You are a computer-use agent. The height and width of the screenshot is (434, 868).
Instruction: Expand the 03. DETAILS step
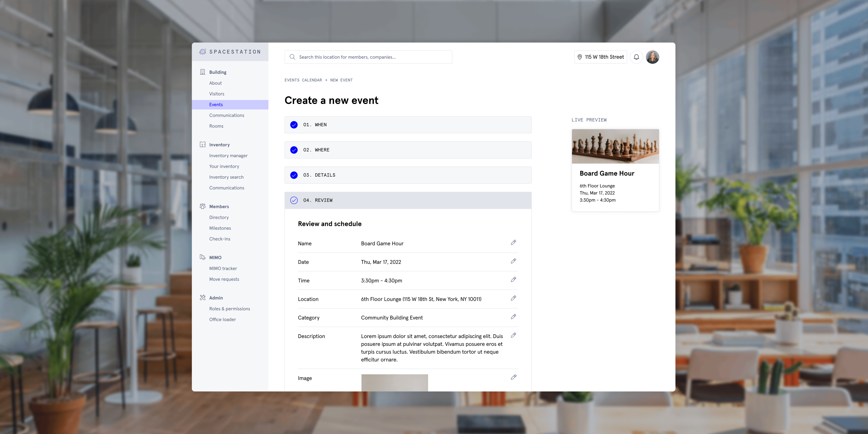[x=408, y=175]
